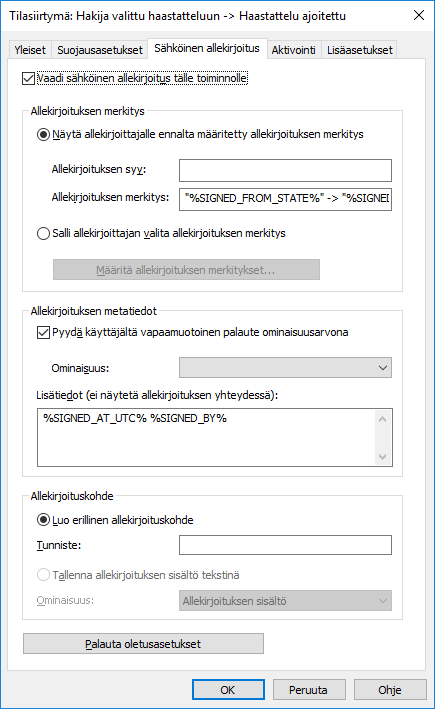
Task: Click the Tunniste input field
Action: coord(285,545)
